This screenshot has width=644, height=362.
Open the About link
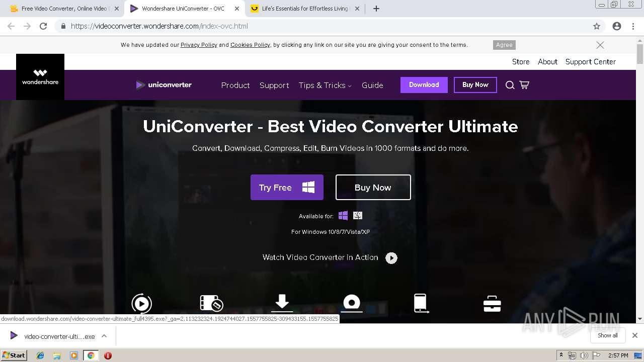547,62
